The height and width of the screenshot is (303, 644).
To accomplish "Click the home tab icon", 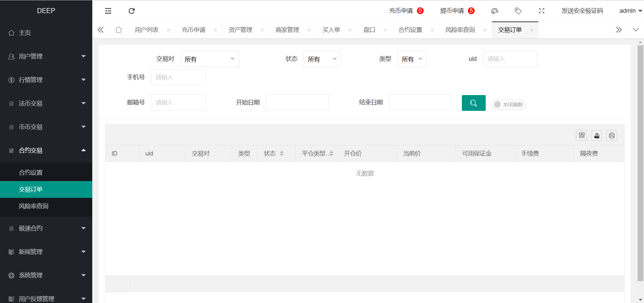I will [119, 30].
